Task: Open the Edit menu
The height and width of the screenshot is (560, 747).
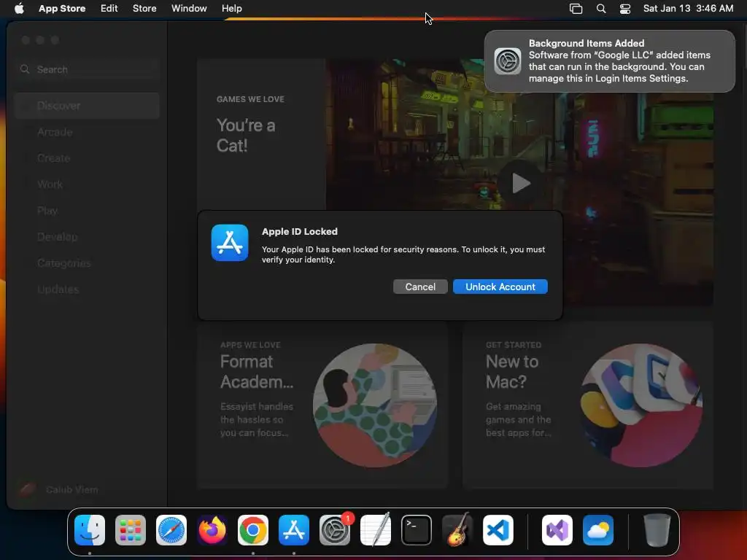Action: (x=109, y=8)
